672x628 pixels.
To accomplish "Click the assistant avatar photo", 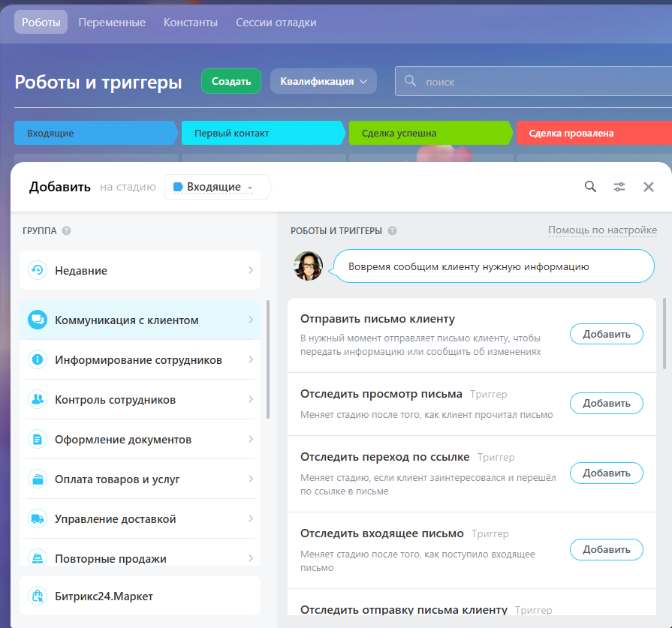I will pyautogui.click(x=308, y=266).
